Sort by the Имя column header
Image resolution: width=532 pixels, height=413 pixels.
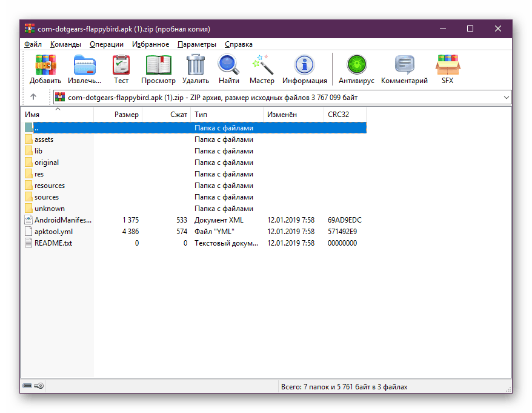pos(58,115)
